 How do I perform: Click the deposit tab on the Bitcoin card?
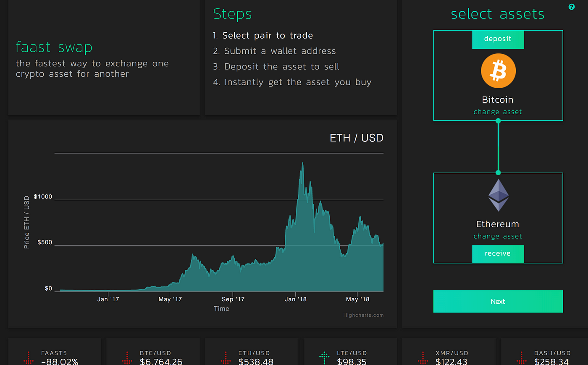498,39
